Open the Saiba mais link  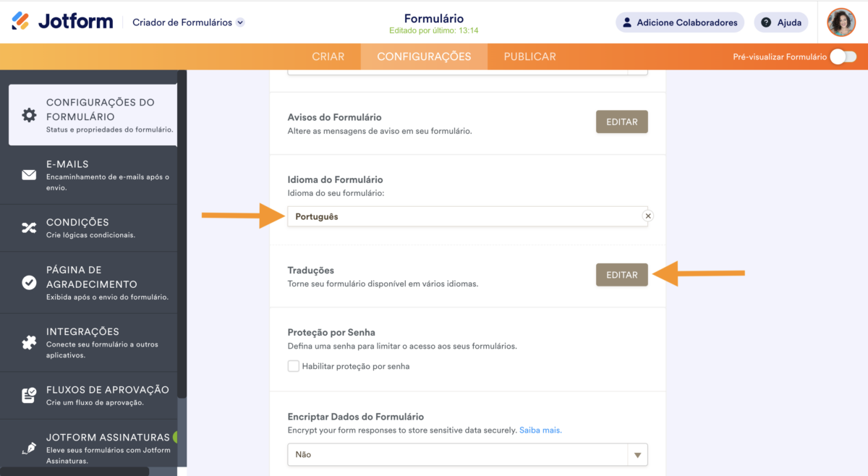540,430
